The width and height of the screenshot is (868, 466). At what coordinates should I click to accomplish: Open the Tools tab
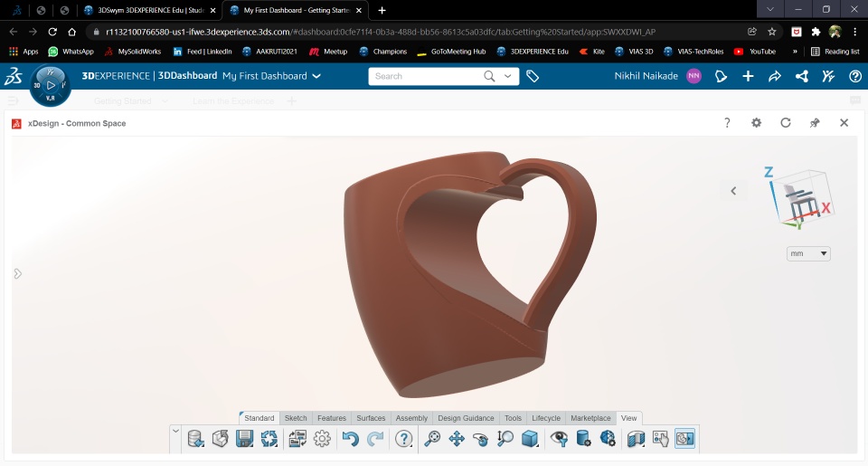pos(513,418)
